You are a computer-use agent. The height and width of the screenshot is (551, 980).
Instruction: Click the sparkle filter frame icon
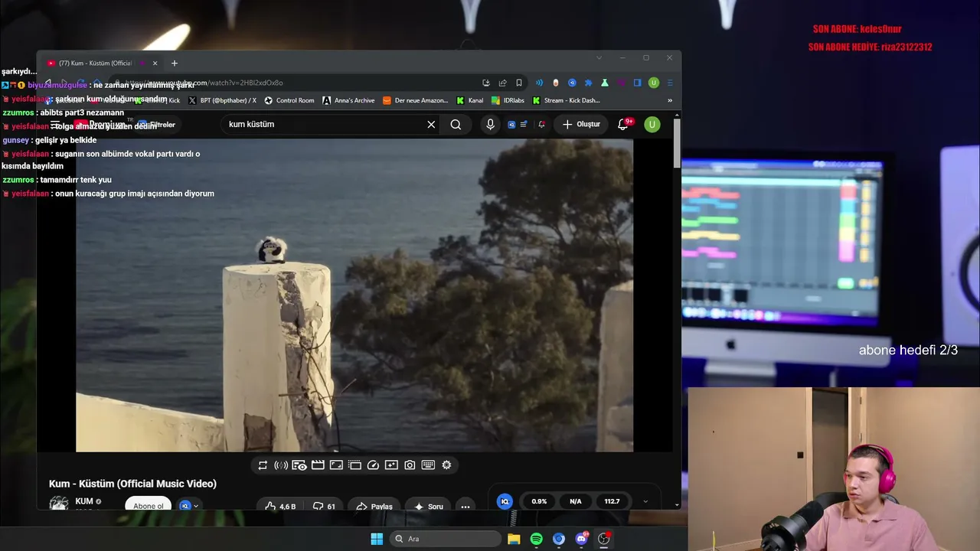coord(391,465)
